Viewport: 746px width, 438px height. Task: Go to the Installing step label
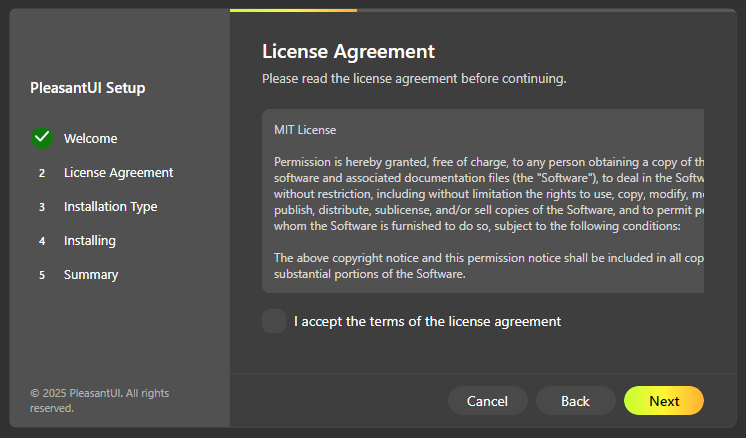pos(89,240)
